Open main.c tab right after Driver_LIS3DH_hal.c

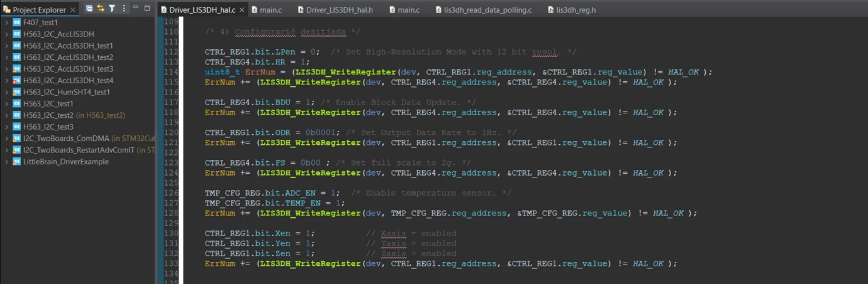[x=267, y=10]
